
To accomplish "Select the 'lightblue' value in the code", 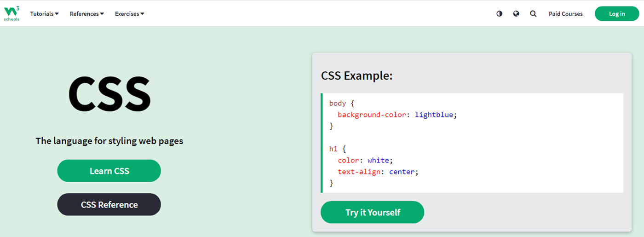I will click(434, 115).
